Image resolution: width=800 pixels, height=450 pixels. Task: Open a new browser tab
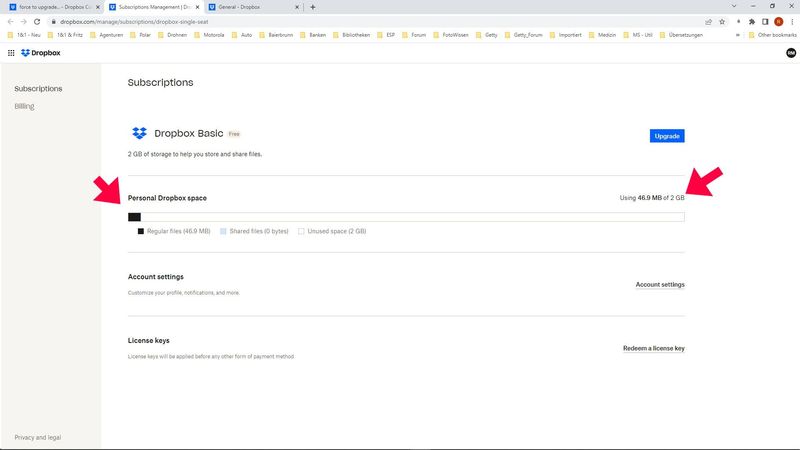tap(313, 7)
